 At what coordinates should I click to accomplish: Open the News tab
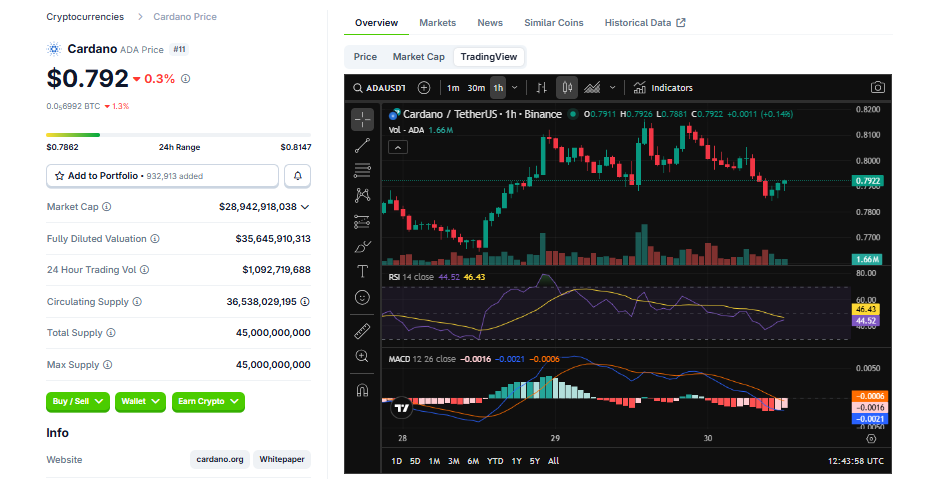pos(490,23)
